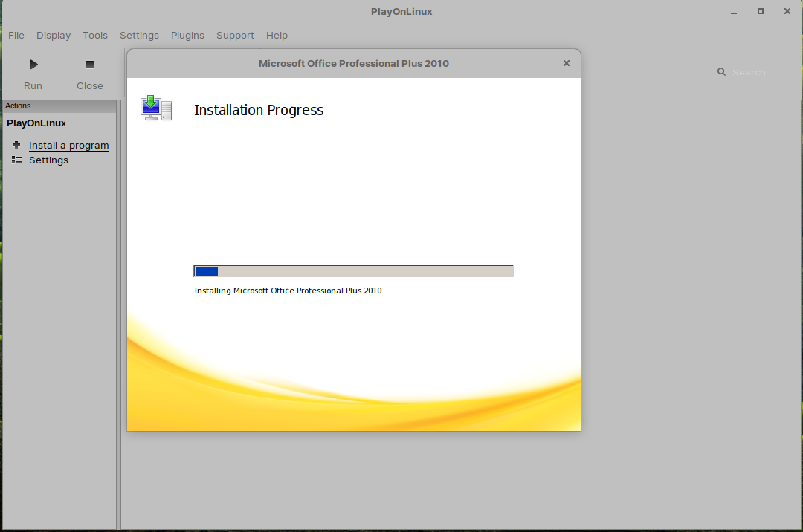Viewport: 803px width, 532px height.
Task: Open the Tools menu
Action: tap(95, 36)
